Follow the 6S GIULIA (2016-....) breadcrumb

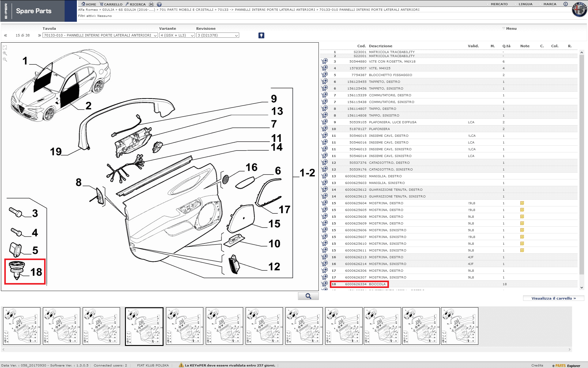[x=137, y=10]
